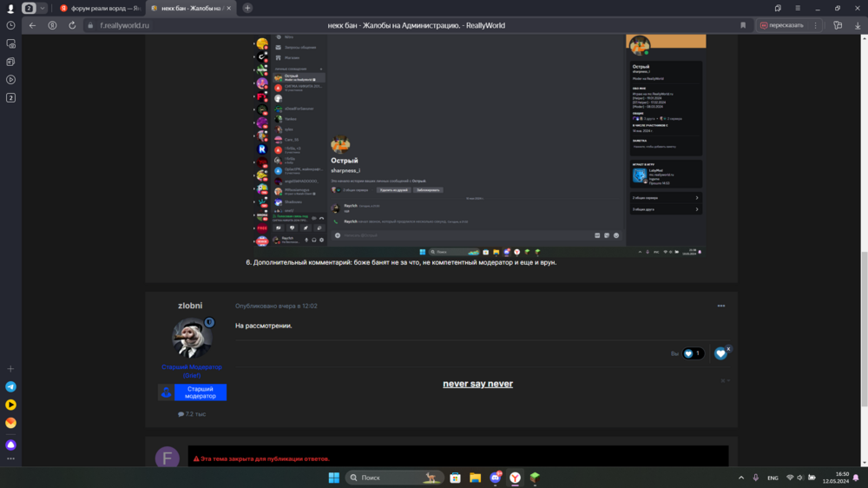The width and height of the screenshot is (868, 488).
Task: Switch to 'форум реали ворлд' tab
Action: click(x=100, y=9)
